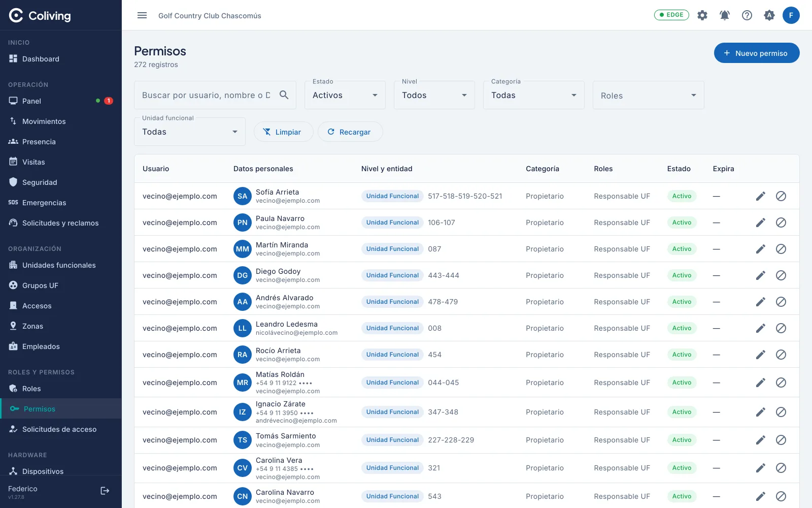Edit Leandro Ledesma permission pencil icon
812x508 pixels.
[x=760, y=328]
